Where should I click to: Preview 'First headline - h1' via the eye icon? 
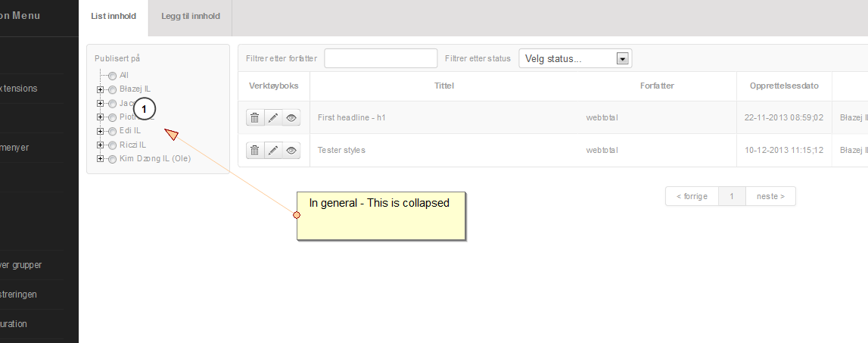(291, 117)
